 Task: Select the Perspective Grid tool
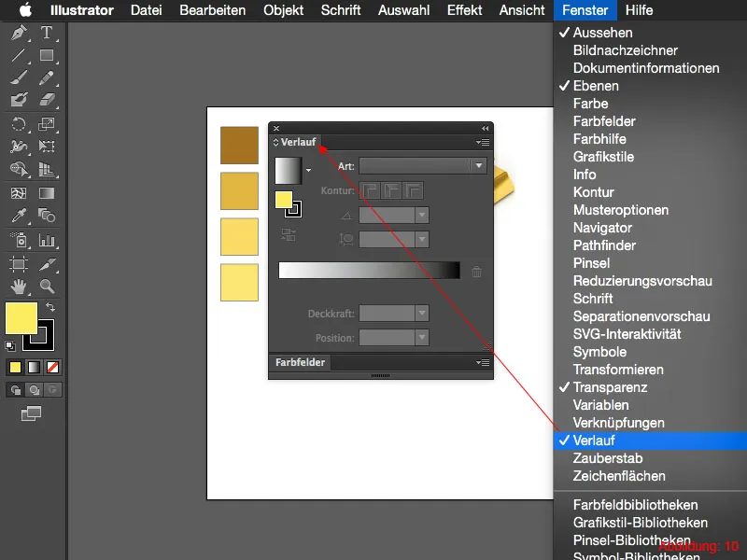(47, 170)
